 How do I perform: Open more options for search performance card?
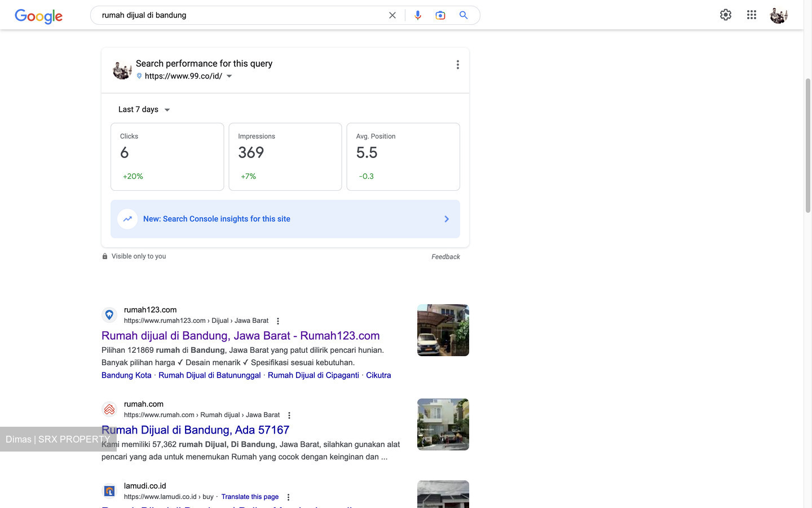point(458,65)
